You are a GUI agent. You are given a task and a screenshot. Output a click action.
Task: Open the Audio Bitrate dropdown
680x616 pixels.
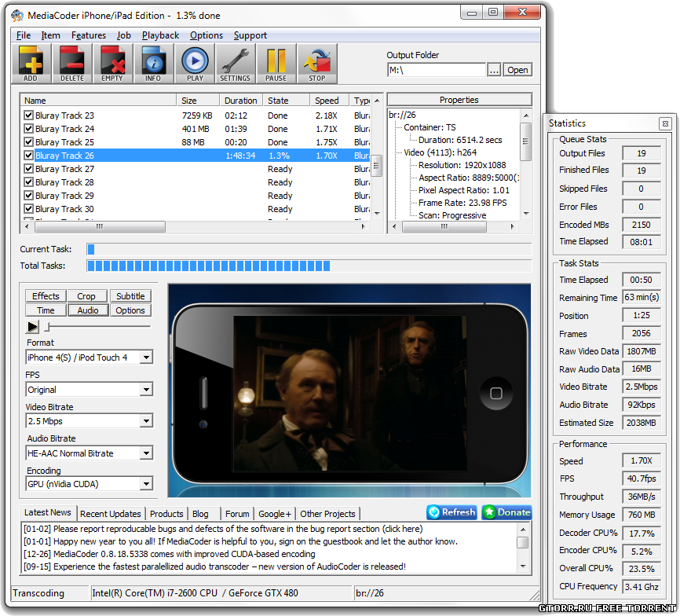click(x=147, y=453)
